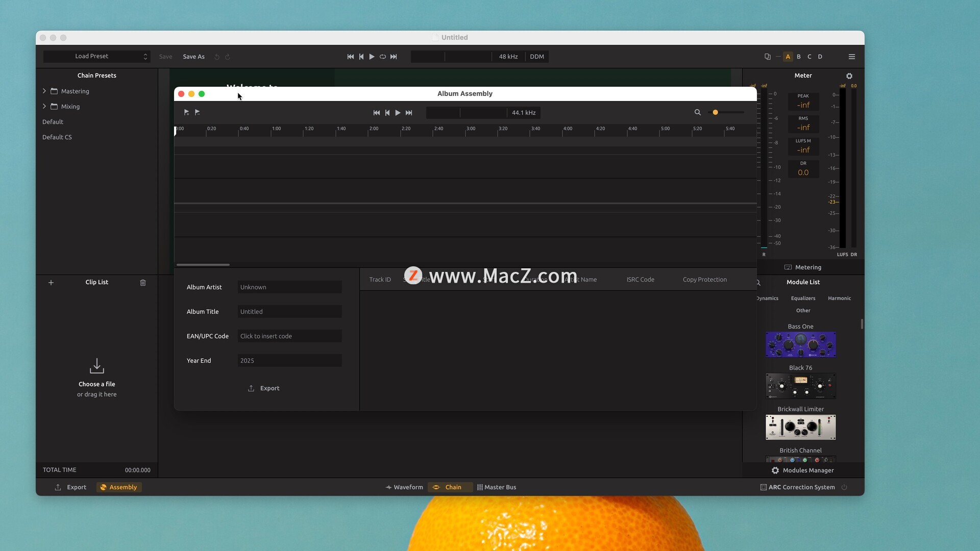This screenshot has width=980, height=551.
Task: Click the Album Title input field
Action: point(289,312)
